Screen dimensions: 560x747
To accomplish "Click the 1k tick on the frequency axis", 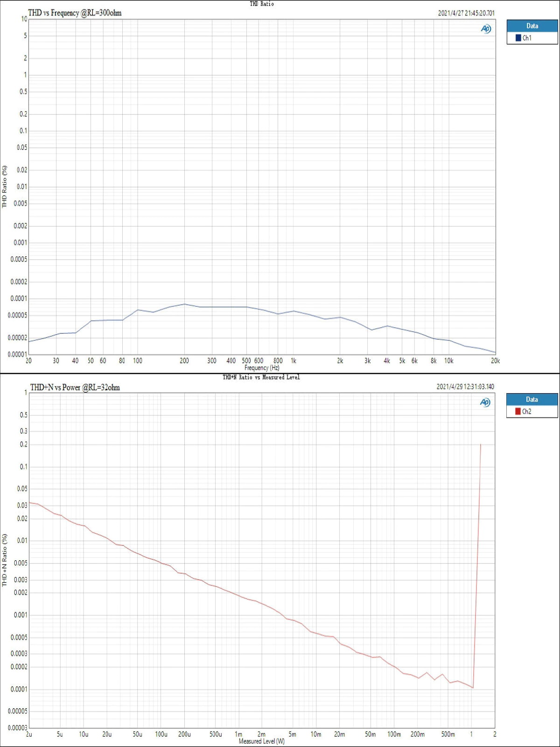I will point(294,361).
